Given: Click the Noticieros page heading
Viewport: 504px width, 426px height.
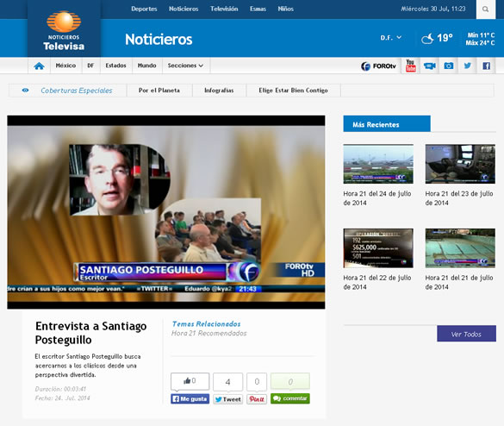Looking at the screenshot, I should pos(159,40).
